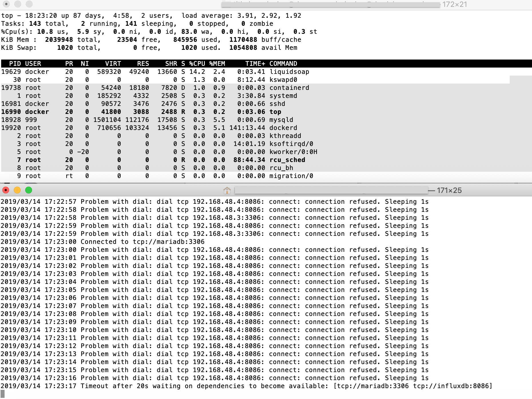Select the dockerd process name

[x=283, y=128]
